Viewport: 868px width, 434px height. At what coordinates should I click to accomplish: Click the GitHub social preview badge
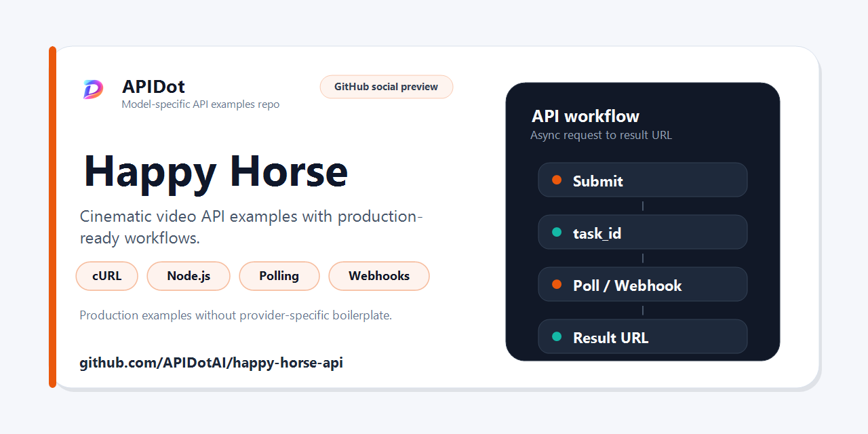click(x=386, y=87)
